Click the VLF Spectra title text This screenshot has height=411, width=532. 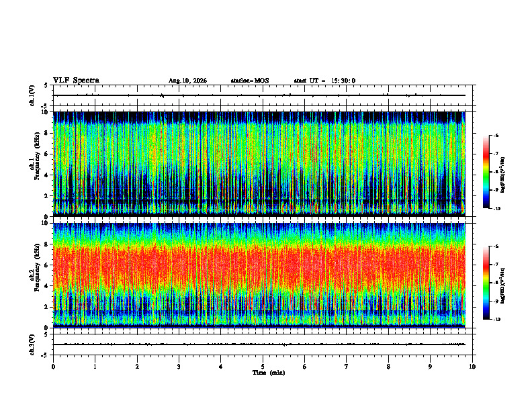pyautogui.click(x=76, y=81)
